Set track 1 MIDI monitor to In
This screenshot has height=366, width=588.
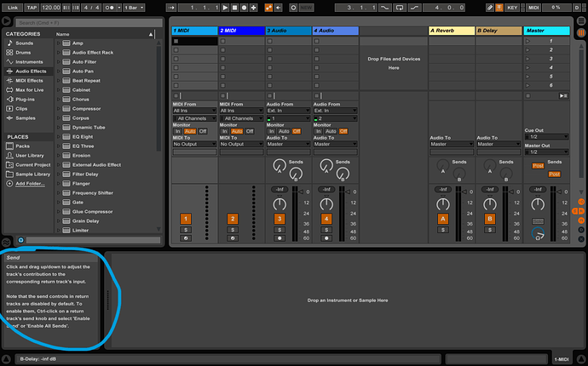(x=178, y=131)
